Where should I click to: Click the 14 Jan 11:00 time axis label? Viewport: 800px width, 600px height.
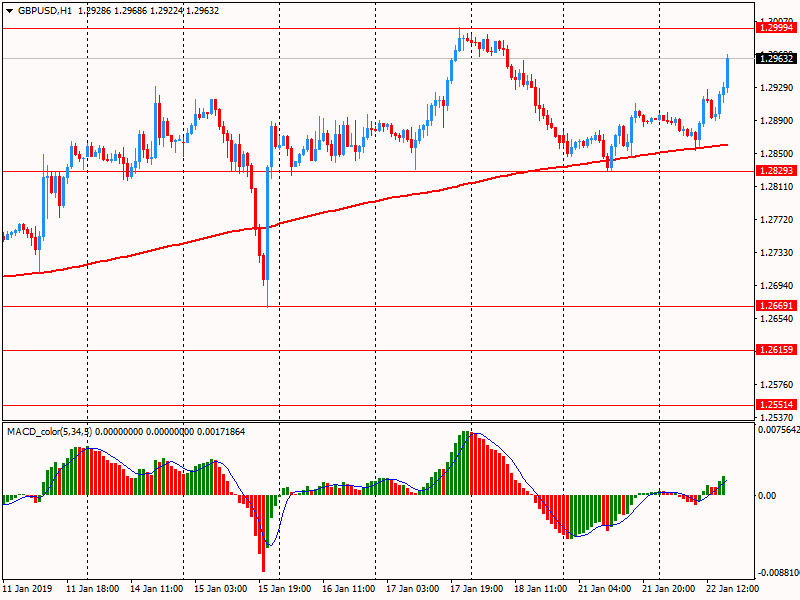coord(157,589)
